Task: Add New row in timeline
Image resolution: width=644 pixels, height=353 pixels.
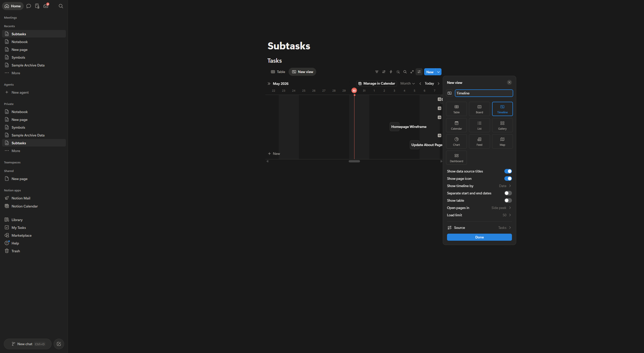Action: [274, 154]
